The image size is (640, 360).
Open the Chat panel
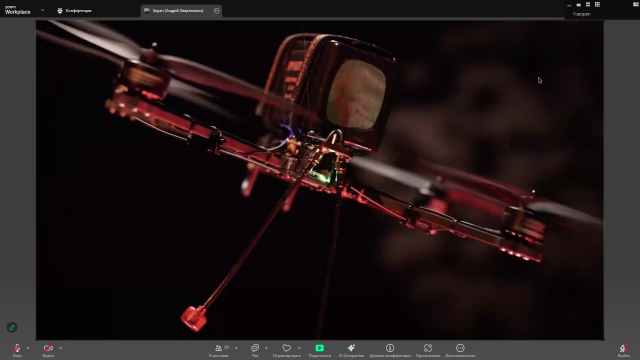[x=255, y=350]
